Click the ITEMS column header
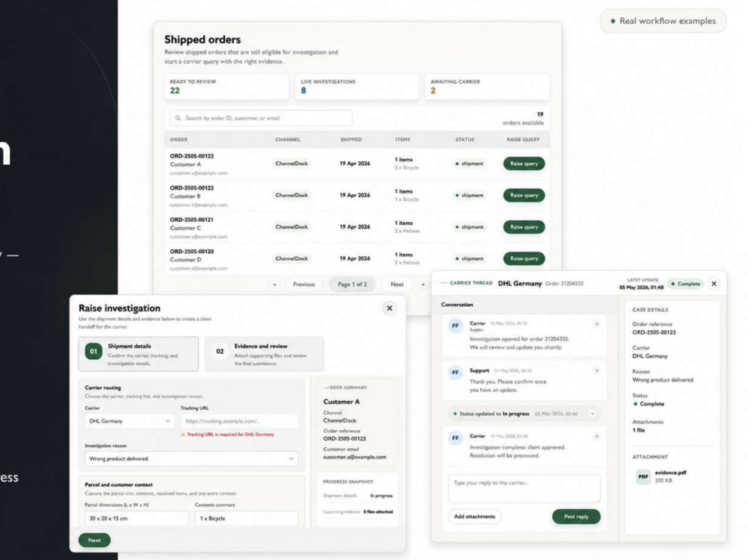747x560 pixels. coord(403,140)
